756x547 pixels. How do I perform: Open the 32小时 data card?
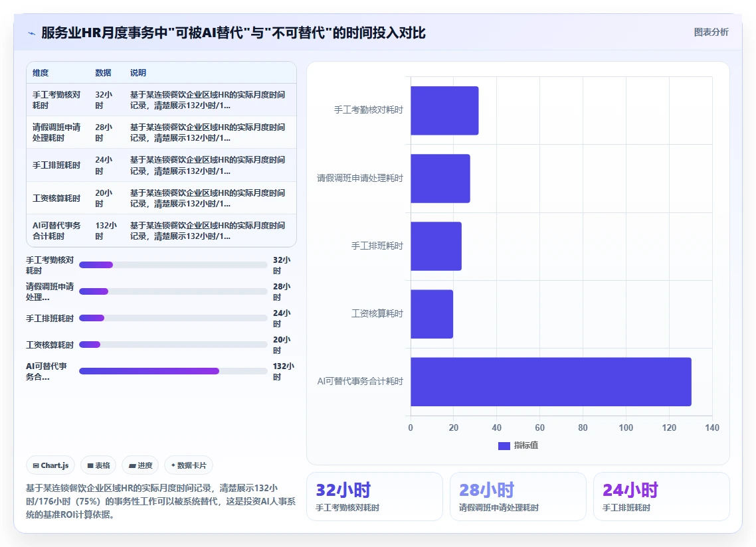375,497
